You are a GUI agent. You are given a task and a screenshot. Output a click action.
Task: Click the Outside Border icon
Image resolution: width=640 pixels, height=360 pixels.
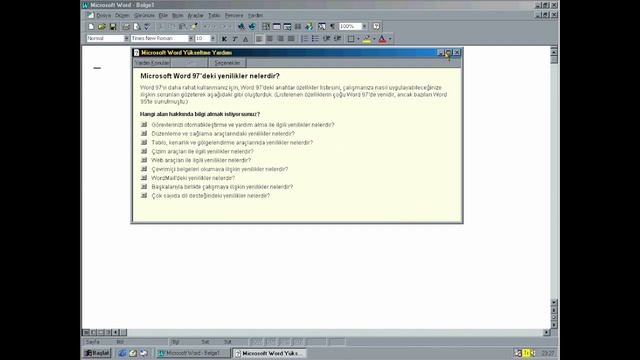pyautogui.click(x=351, y=39)
